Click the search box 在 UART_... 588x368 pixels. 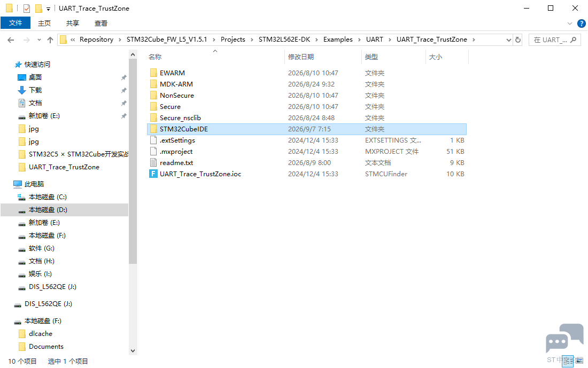(555, 40)
